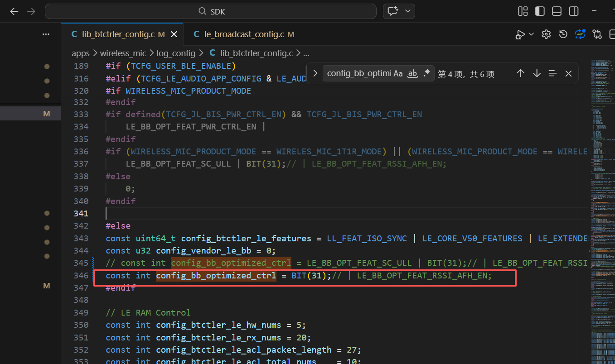Go to previous match arrow
Viewport: 615px width, 364px height.
point(520,73)
